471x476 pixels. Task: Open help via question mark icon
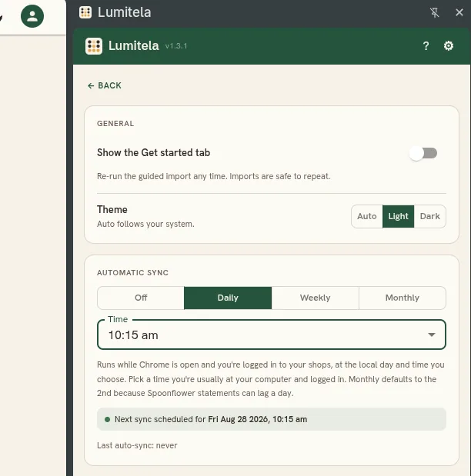click(x=426, y=46)
